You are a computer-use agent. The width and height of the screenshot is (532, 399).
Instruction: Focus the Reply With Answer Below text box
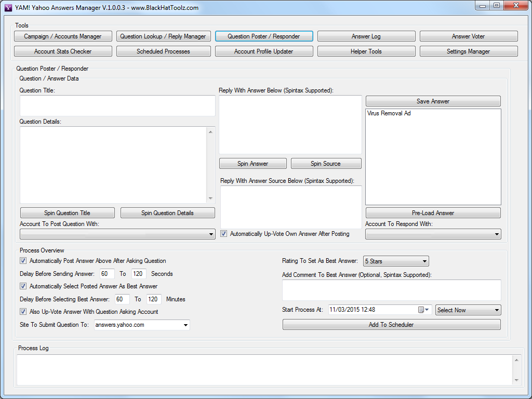point(290,125)
